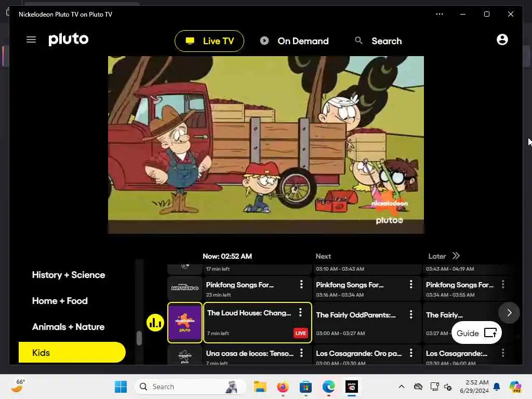
Task: Click the taskbar Search box
Action: click(x=190, y=387)
